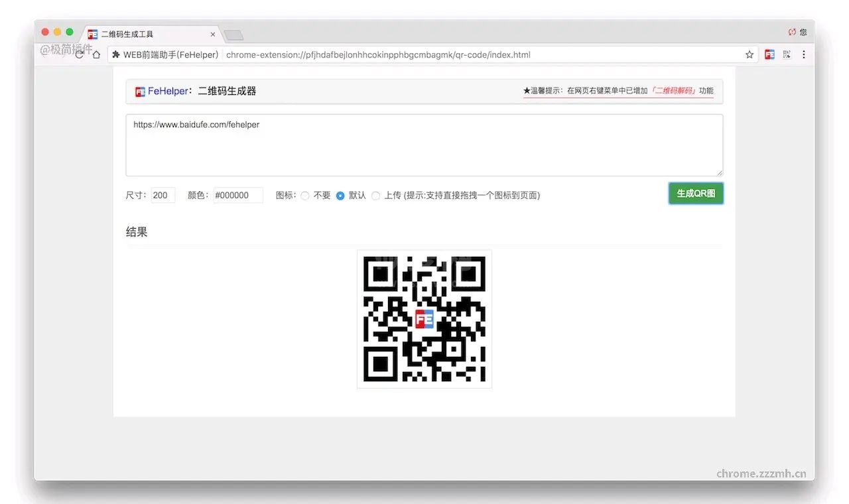Click the browser address bar URL

(378, 54)
